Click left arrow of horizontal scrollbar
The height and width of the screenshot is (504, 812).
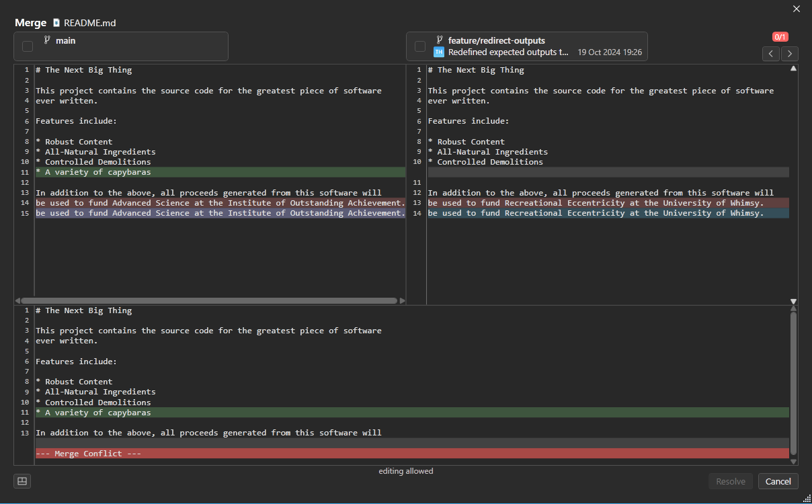[17, 301]
